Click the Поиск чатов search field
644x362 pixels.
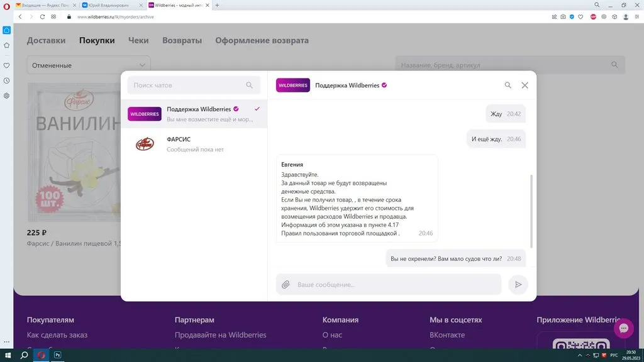pos(194,85)
